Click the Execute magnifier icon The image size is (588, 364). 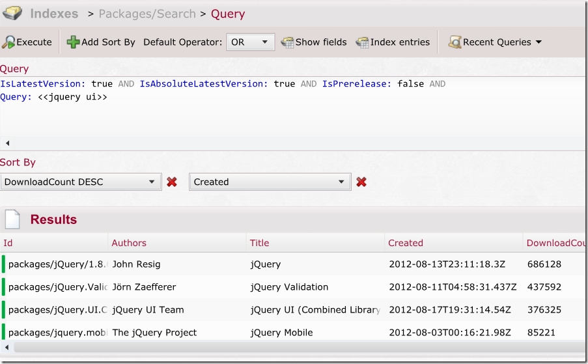click(x=8, y=42)
